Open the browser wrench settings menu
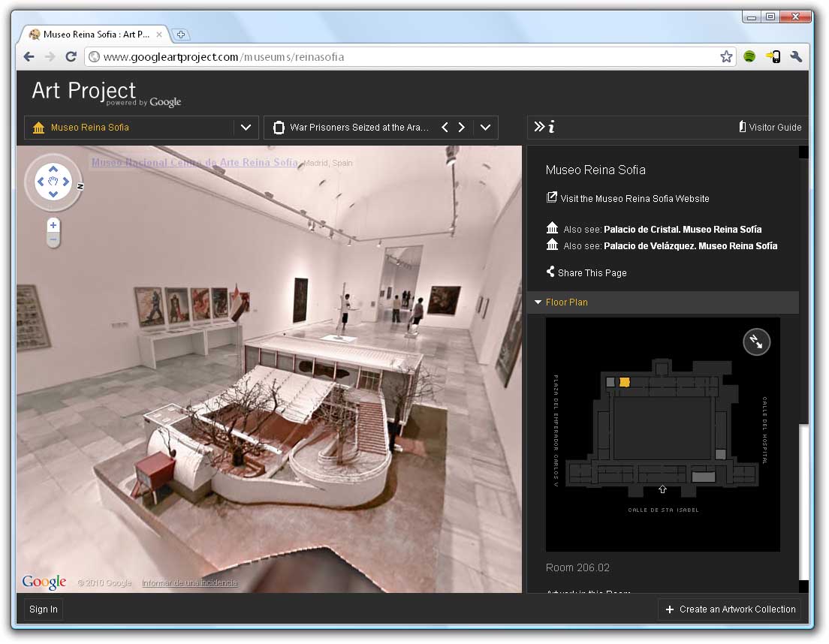 coord(796,56)
